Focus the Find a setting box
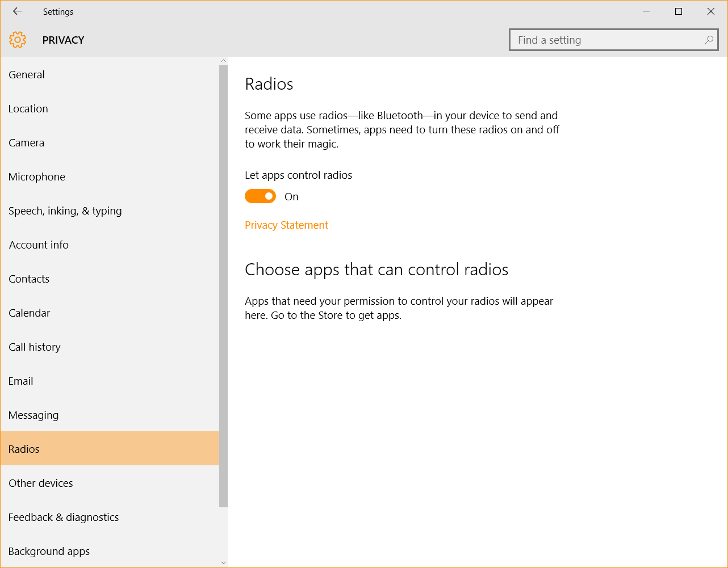 click(x=614, y=40)
